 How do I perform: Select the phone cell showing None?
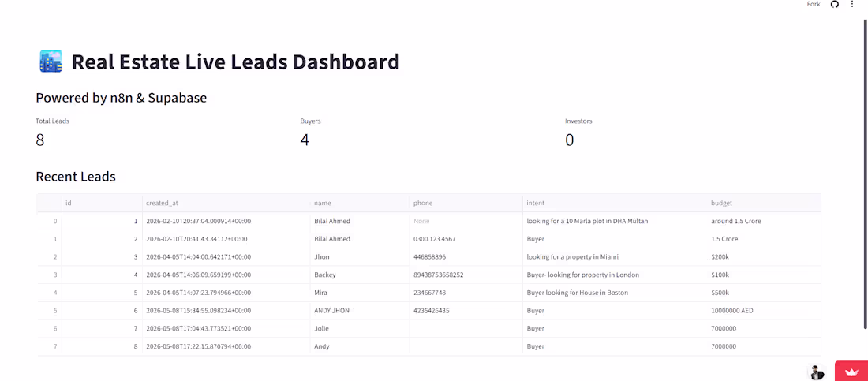coord(466,221)
